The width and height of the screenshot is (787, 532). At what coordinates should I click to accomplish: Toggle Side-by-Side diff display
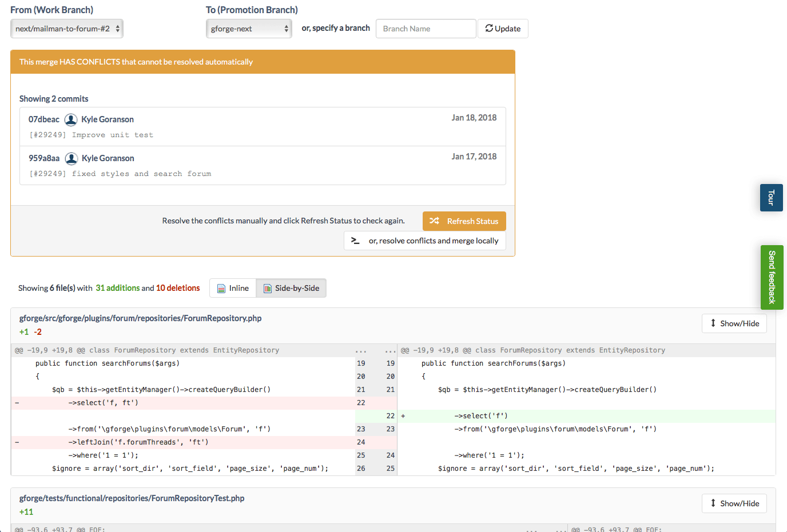291,288
